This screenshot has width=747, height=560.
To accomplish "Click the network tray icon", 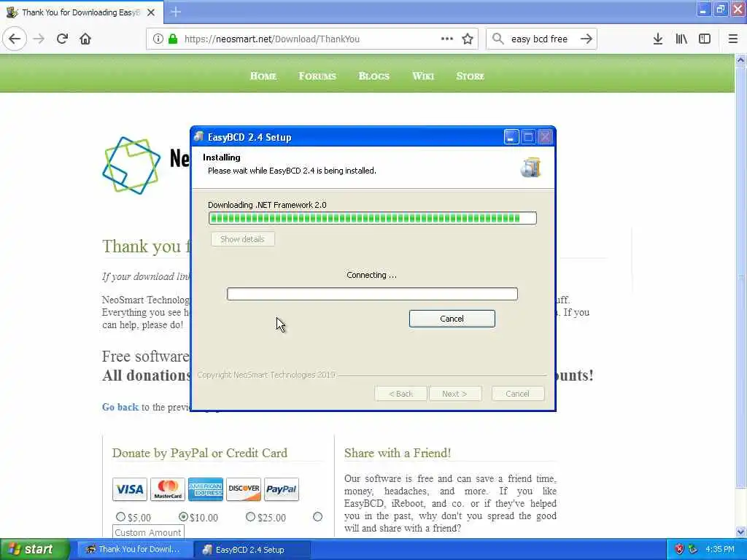I will [x=693, y=549].
